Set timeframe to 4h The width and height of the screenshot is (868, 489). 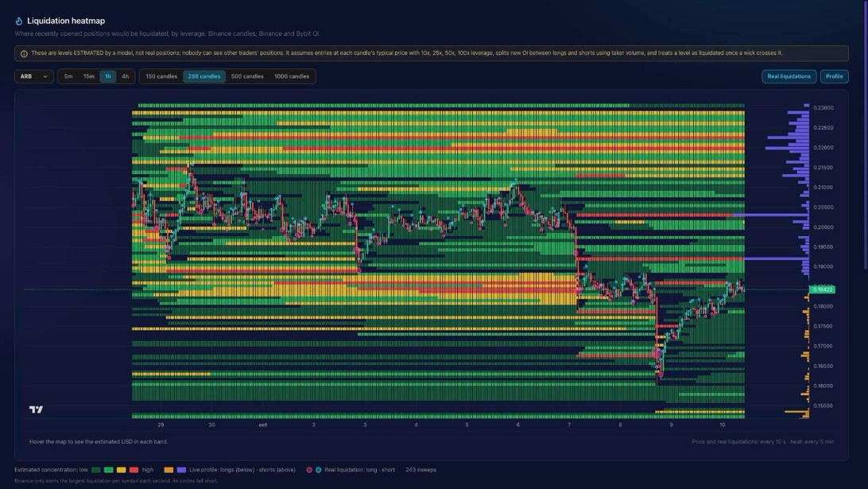(125, 76)
